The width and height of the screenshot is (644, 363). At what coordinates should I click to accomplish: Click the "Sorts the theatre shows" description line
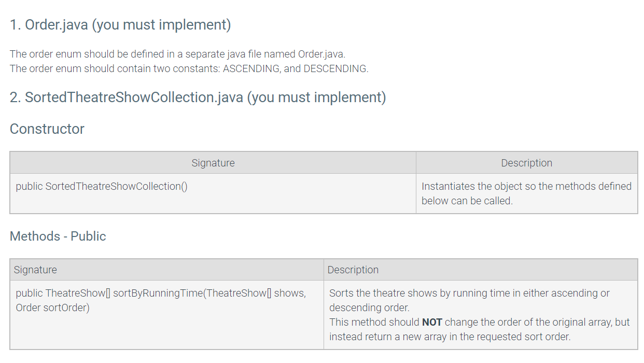pos(469,293)
